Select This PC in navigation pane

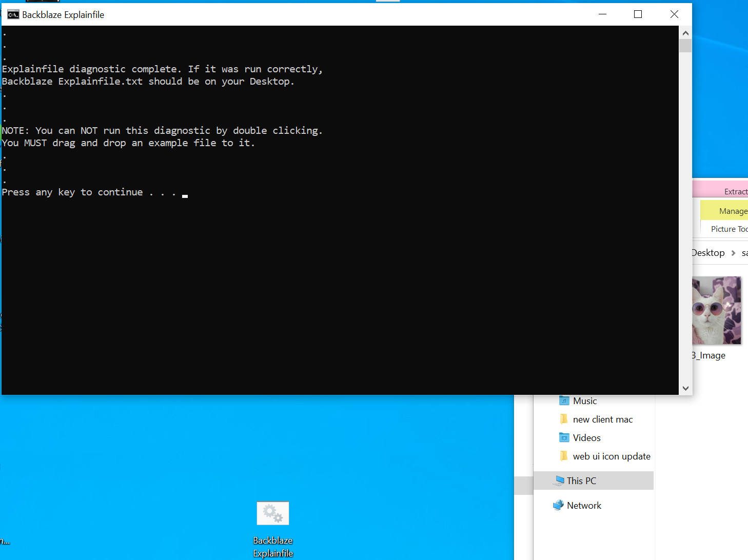coord(594,481)
